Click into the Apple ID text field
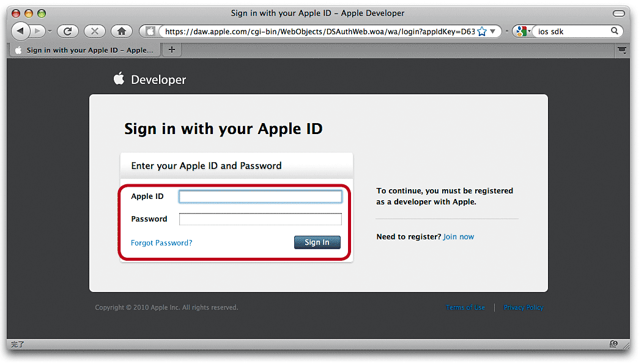The height and width of the screenshot is (363, 644). 261,196
